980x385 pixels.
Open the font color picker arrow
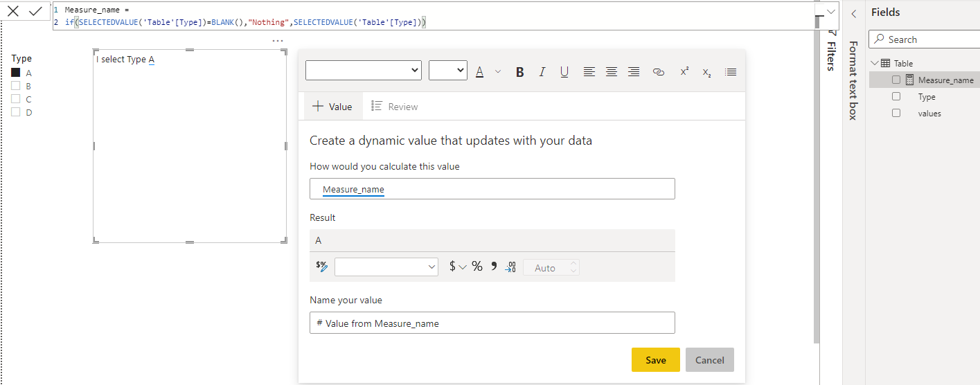497,71
